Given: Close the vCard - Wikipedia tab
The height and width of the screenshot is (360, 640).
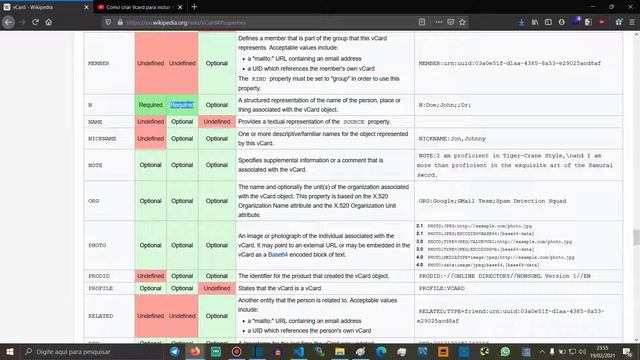Looking at the screenshot, I should pos(86,7).
